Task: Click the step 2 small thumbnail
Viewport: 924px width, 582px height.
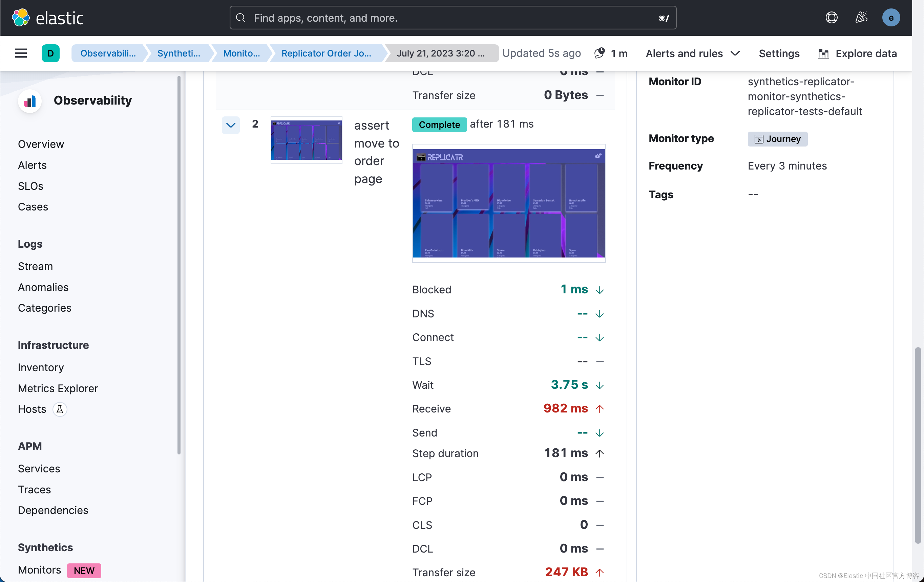Action: (x=306, y=140)
